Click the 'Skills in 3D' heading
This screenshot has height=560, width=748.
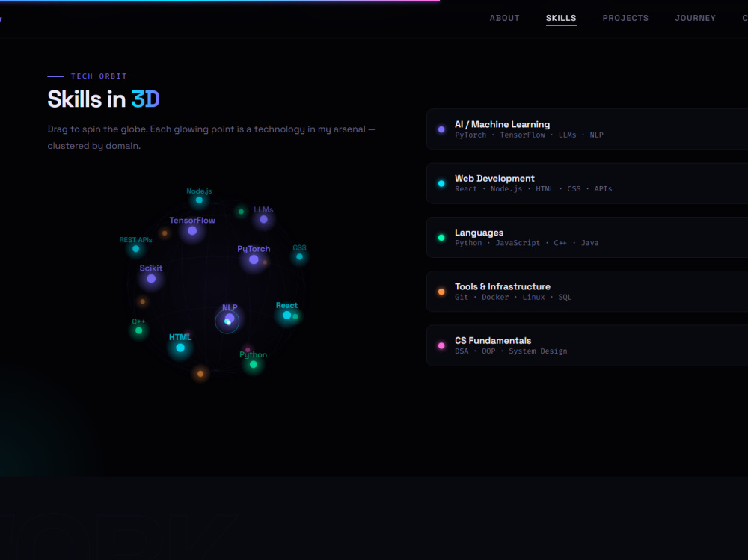click(x=103, y=99)
